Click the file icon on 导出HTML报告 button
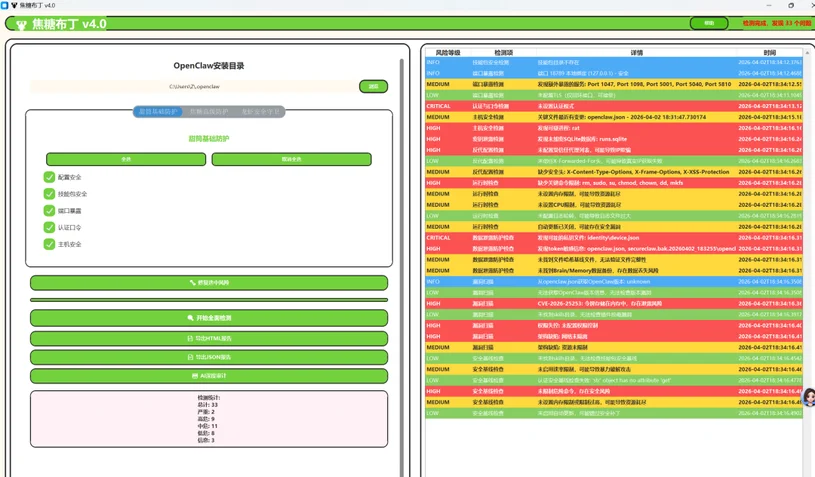 point(190,338)
